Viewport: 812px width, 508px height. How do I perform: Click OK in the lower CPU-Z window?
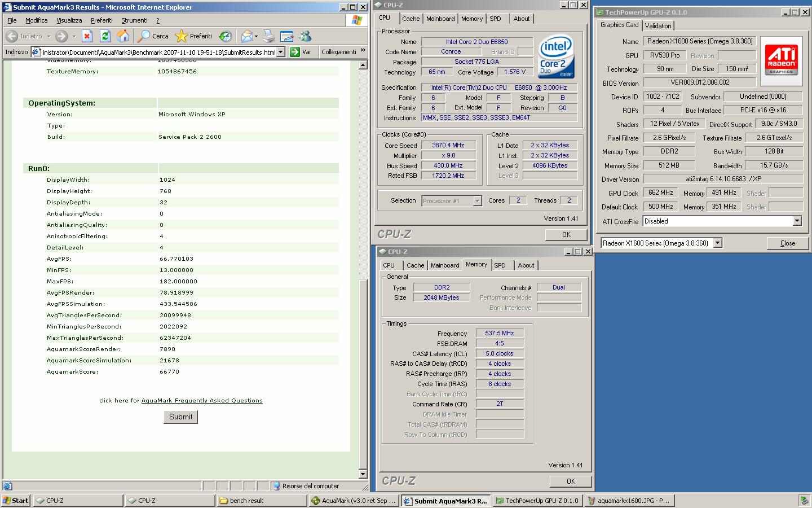pyautogui.click(x=571, y=481)
